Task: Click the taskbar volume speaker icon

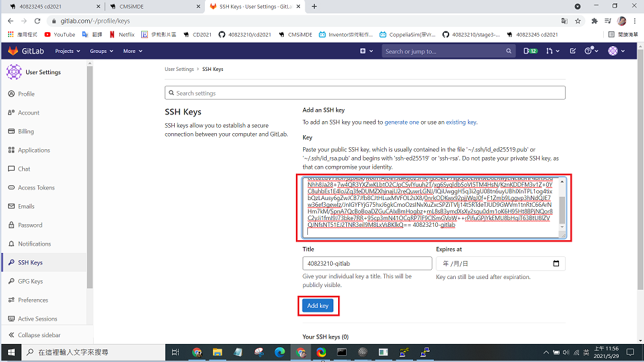Action: 566,353
